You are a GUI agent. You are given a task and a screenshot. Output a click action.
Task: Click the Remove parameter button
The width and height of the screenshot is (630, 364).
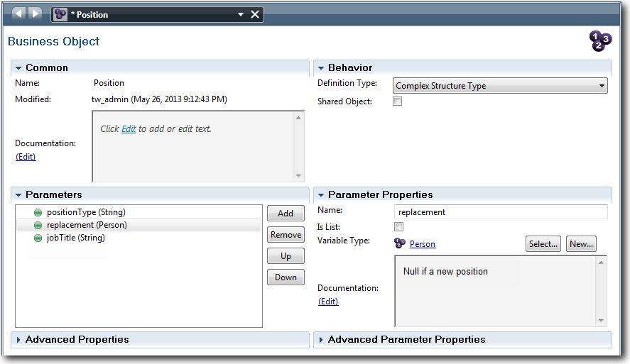click(286, 234)
